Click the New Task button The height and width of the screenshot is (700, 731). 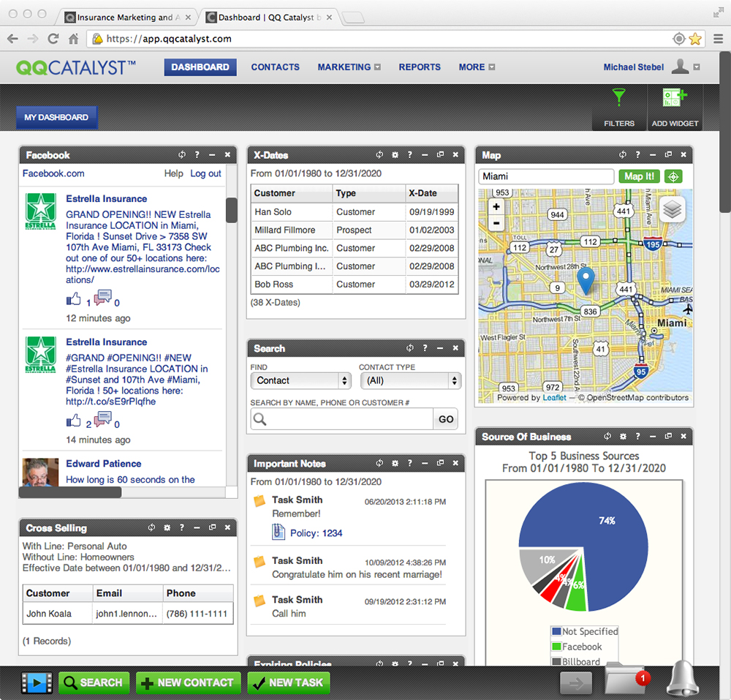pos(288,682)
